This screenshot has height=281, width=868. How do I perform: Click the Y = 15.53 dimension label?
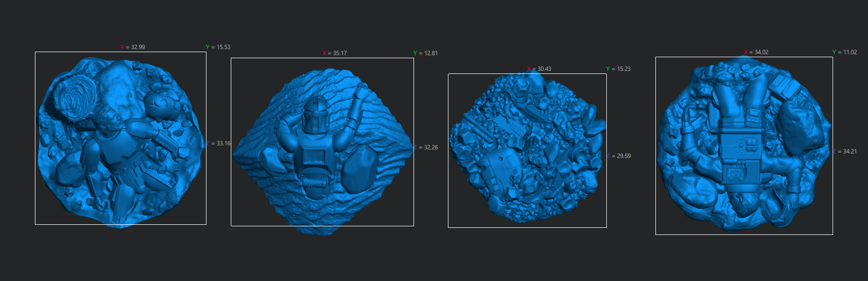pyautogui.click(x=218, y=47)
